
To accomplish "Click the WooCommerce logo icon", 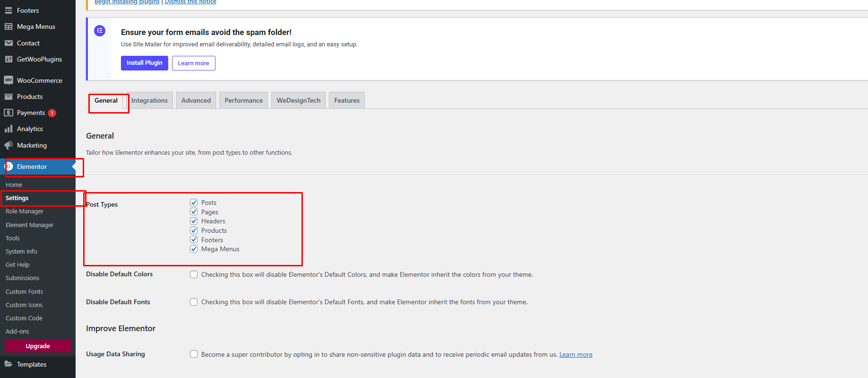I will (9, 80).
